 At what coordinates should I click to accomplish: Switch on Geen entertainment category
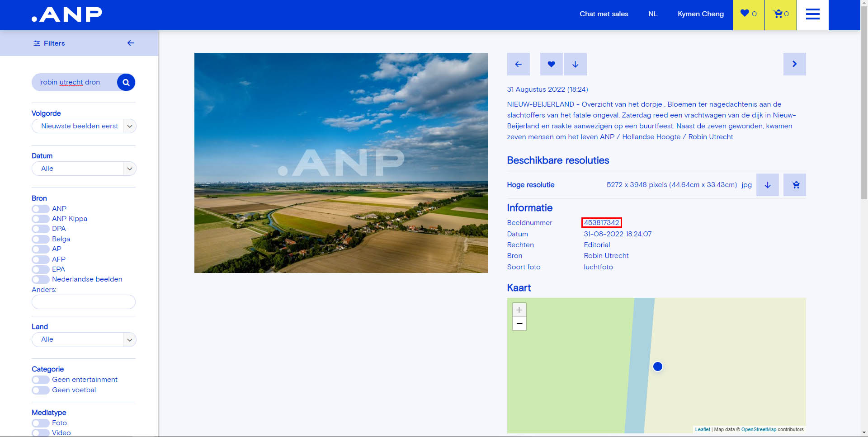(41, 380)
